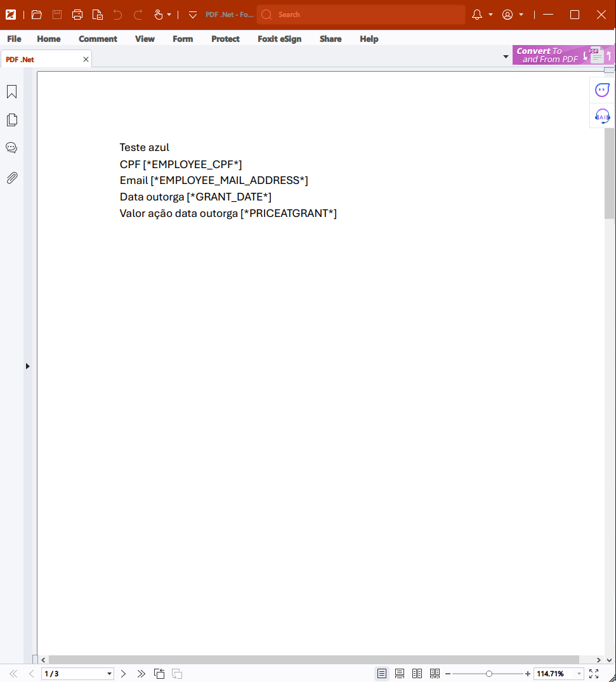
Task: Switch to continuous page layout view
Action: click(x=399, y=673)
